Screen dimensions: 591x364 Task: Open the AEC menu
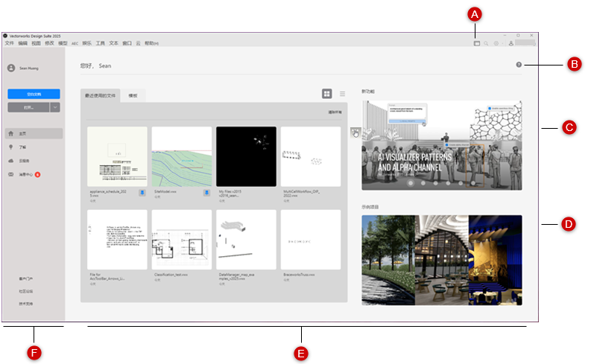pos(75,44)
